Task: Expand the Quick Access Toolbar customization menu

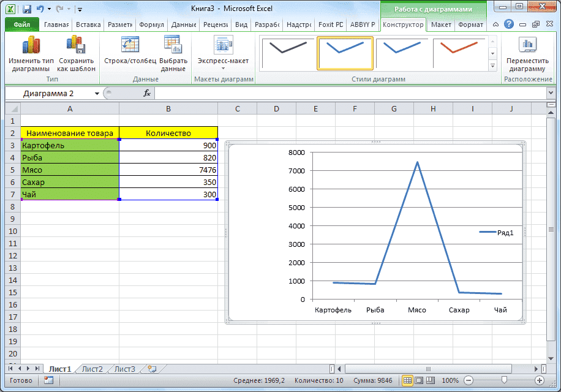Action: coord(80,10)
